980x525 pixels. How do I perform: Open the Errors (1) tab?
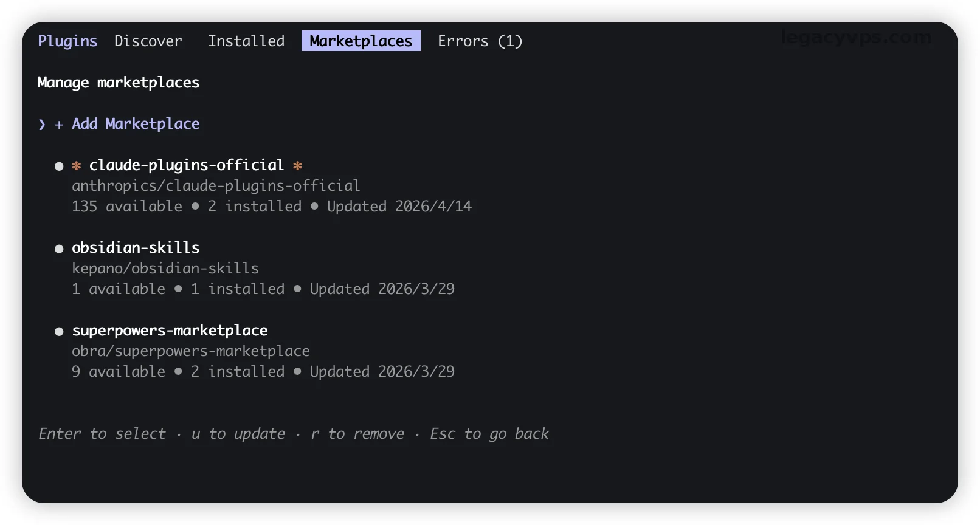click(x=480, y=41)
